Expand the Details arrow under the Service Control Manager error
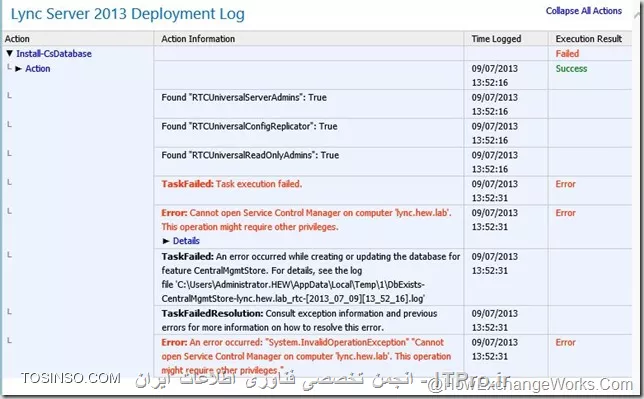Viewport: 644px width, 399px height. [x=166, y=241]
